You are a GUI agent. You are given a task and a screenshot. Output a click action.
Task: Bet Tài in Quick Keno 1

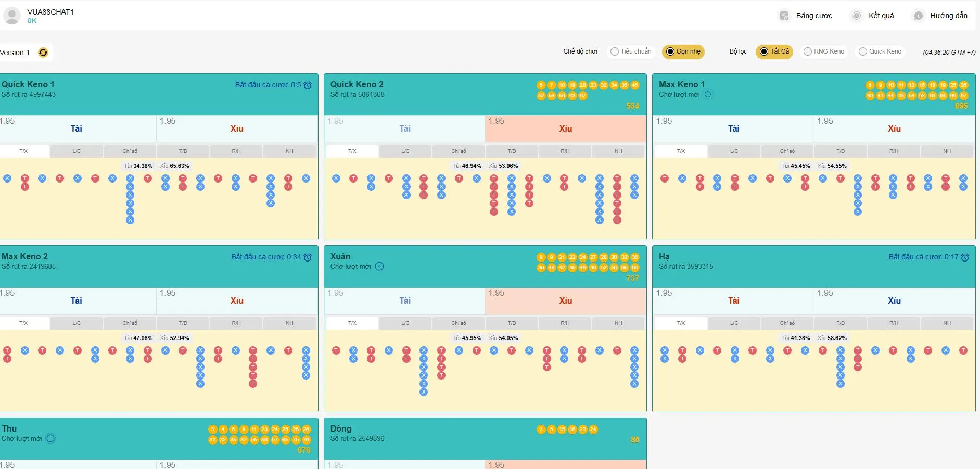tap(77, 129)
